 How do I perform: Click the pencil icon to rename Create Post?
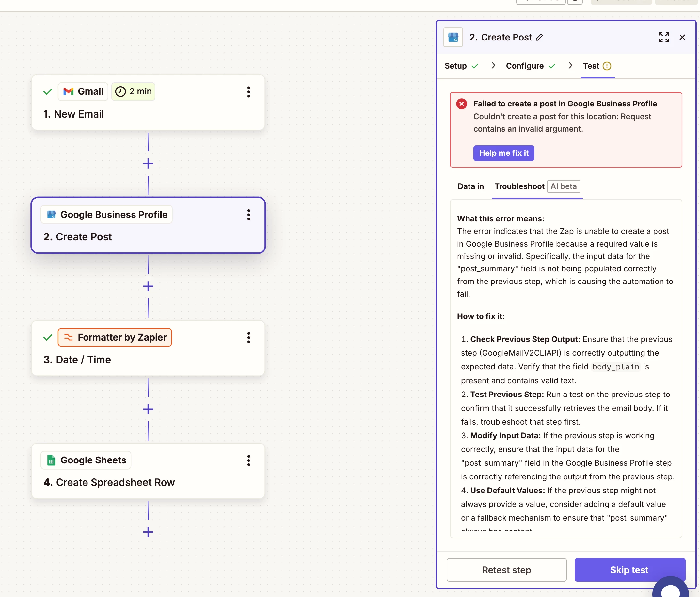pos(539,37)
